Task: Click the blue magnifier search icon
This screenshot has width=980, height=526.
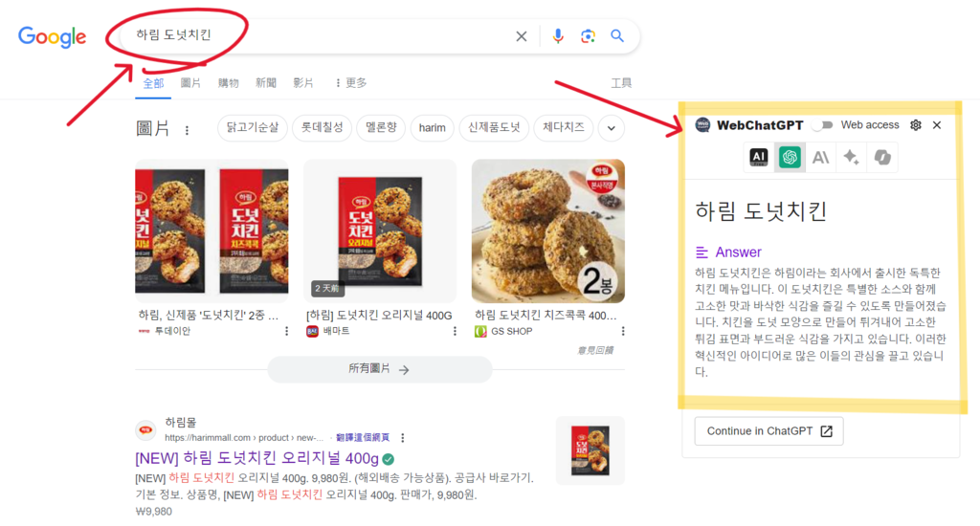Action: pyautogui.click(x=617, y=36)
